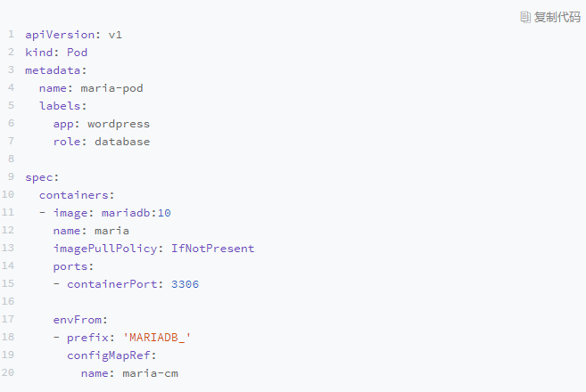This screenshot has height=392, width=586.
Task: Click line number 9 beside spec
Action: coord(11,177)
